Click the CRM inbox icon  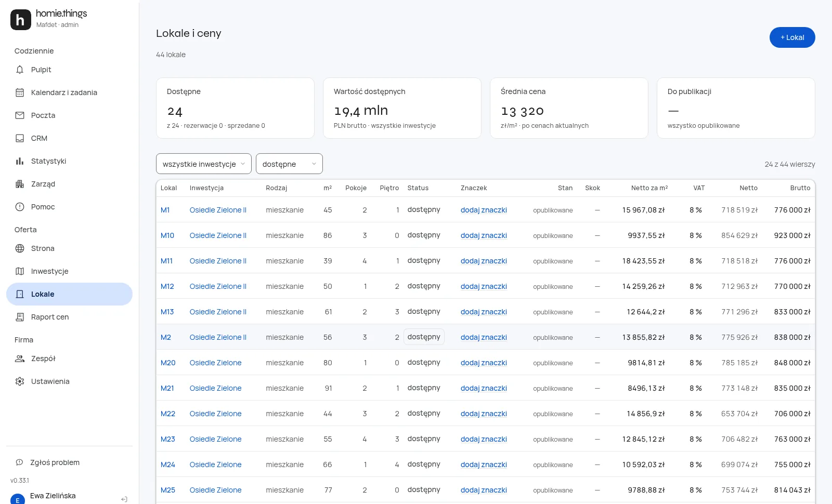click(x=20, y=138)
